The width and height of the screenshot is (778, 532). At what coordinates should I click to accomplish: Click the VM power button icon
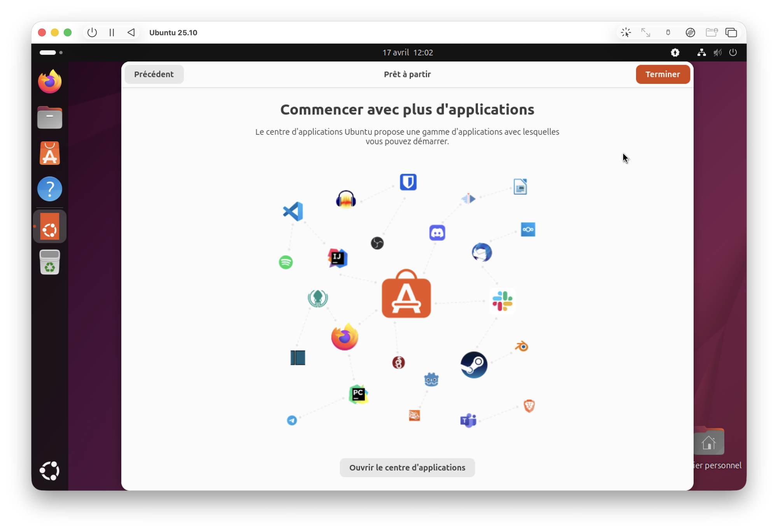click(x=92, y=33)
